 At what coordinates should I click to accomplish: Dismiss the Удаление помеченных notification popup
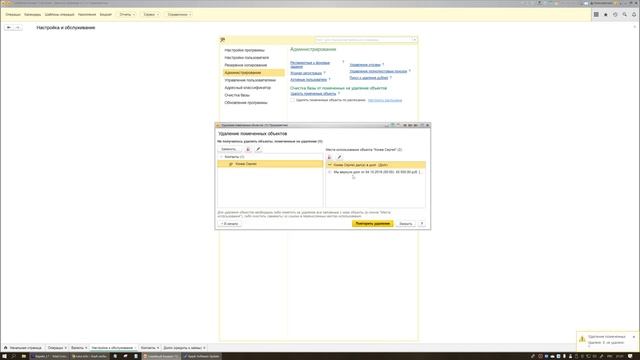click(634, 337)
